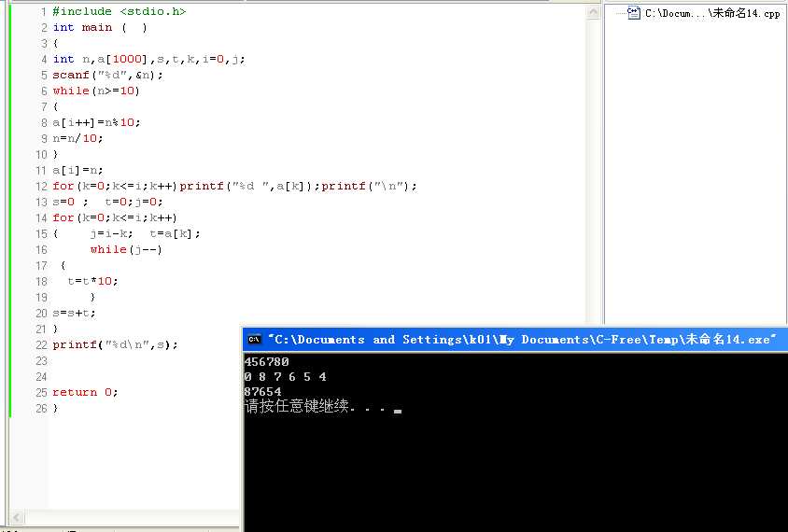Click the scanf("%d",&n); line
The image size is (788, 532).
click(x=107, y=75)
